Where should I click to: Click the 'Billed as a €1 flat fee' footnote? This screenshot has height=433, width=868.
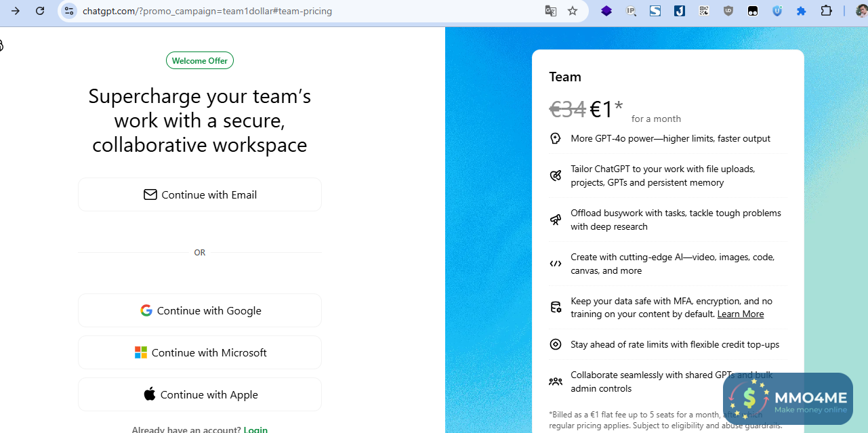point(665,420)
